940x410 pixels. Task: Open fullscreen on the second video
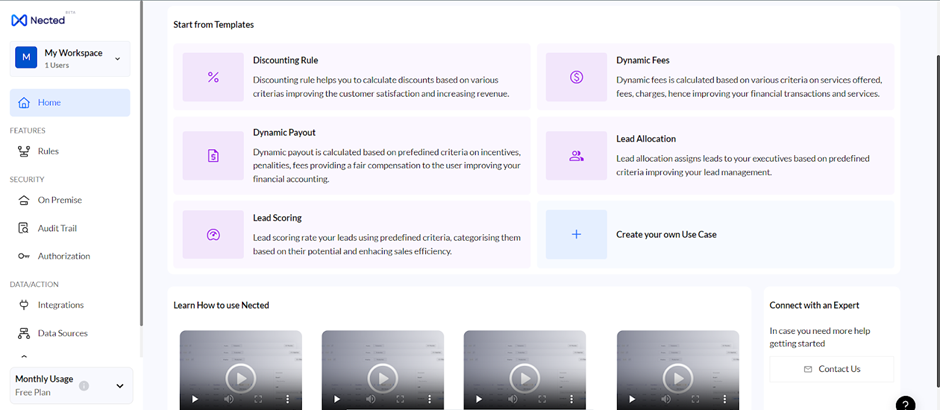[400, 399]
